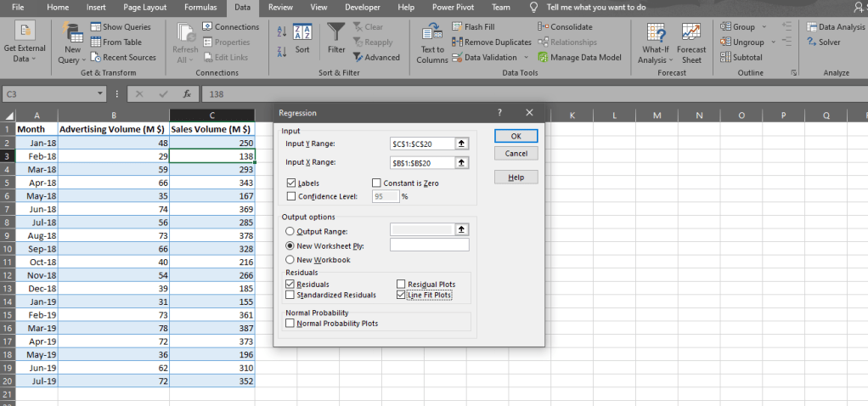
Task: Open the Power Pivot tab
Action: [453, 7]
